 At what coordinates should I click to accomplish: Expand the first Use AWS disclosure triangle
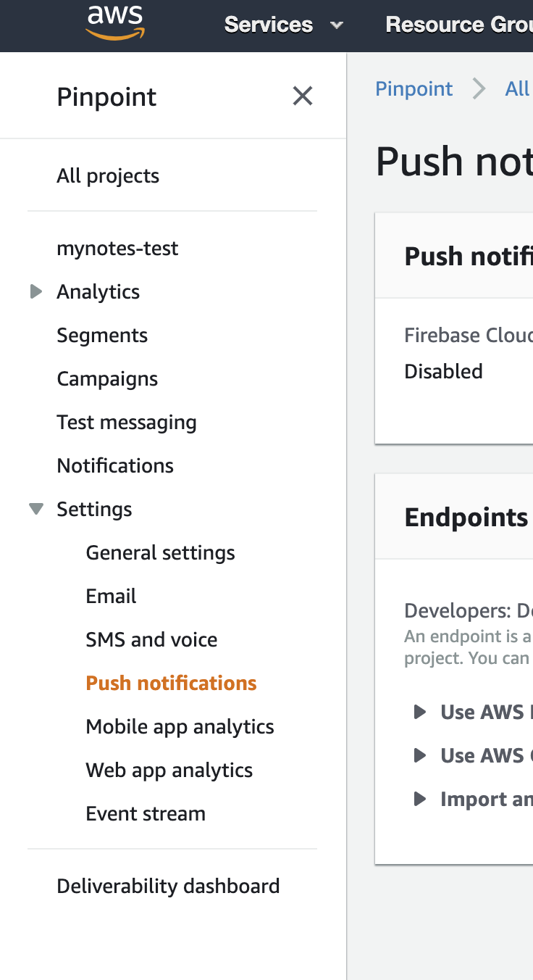click(x=419, y=712)
